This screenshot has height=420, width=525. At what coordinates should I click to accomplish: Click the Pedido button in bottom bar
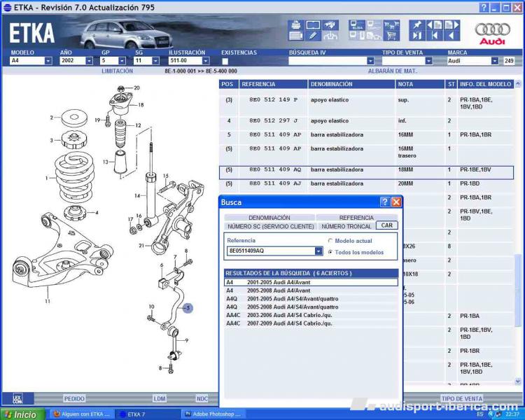coord(74,398)
